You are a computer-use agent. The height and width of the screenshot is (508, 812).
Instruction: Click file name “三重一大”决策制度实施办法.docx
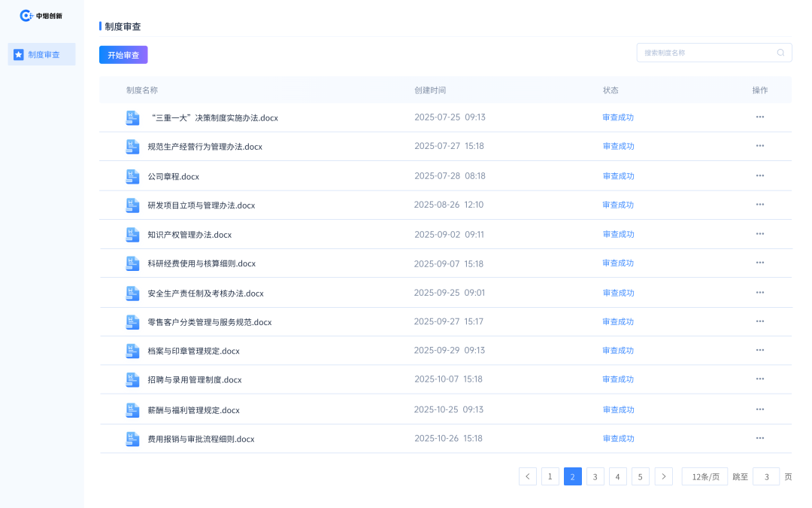tap(214, 118)
